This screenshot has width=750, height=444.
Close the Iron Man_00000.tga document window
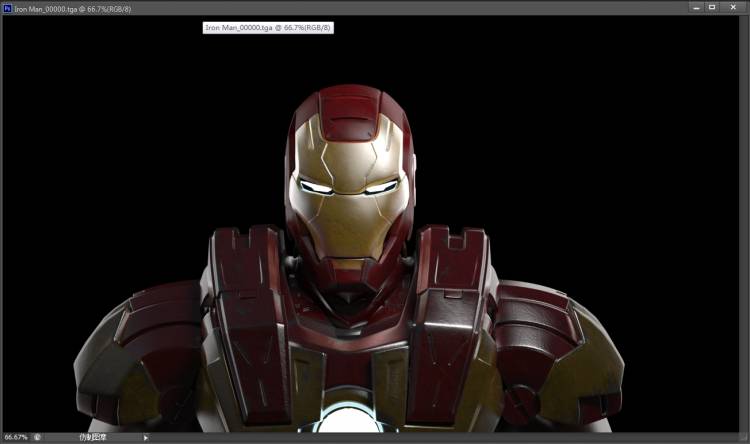click(733, 7)
